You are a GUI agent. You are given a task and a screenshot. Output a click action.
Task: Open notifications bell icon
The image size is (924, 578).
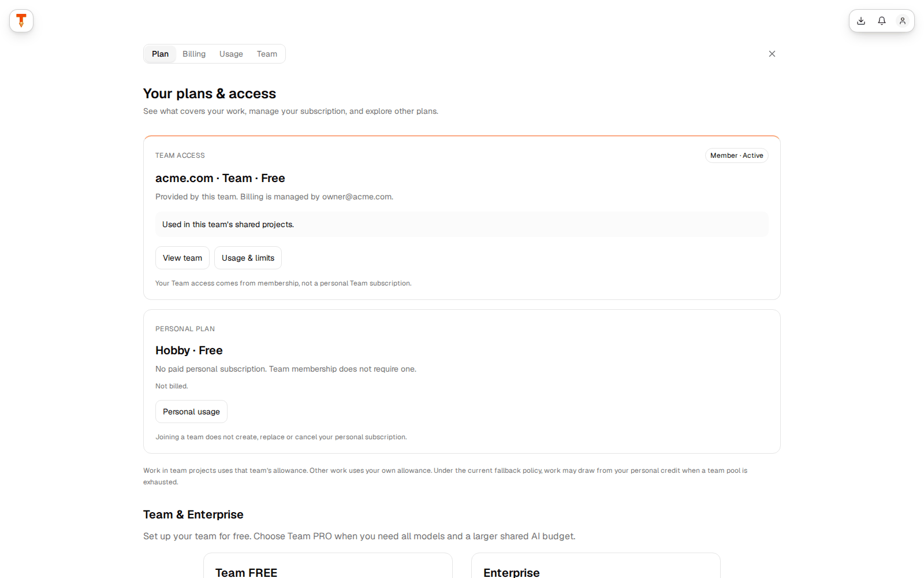(882, 21)
